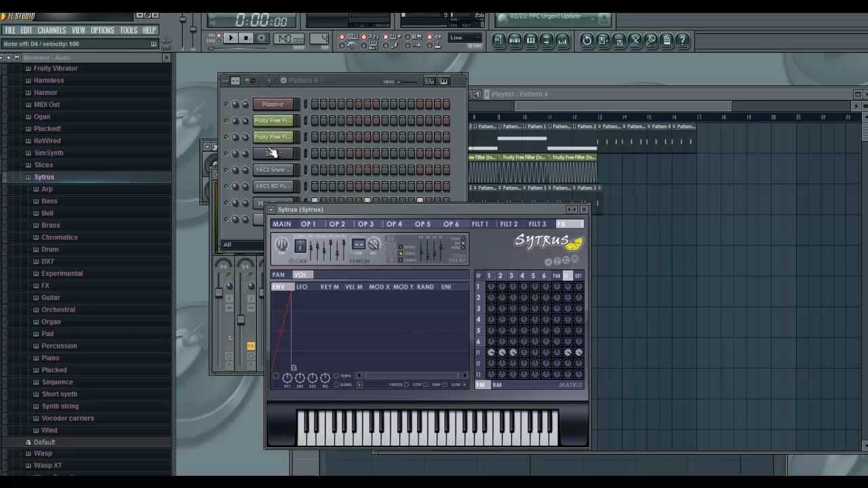Viewport: 868px width, 488px height.
Task: Click the Stop button in transport
Action: [x=245, y=39]
